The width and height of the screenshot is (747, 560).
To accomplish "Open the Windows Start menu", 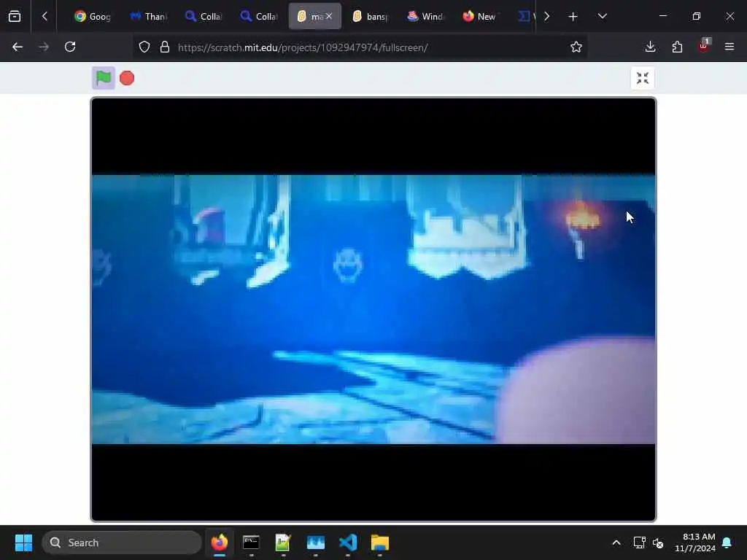I will [x=23, y=542].
